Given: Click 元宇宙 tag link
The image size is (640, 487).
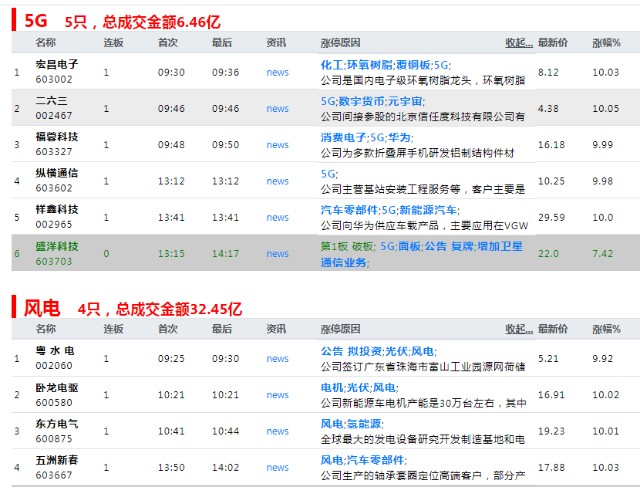Looking at the screenshot, I should [x=405, y=101].
